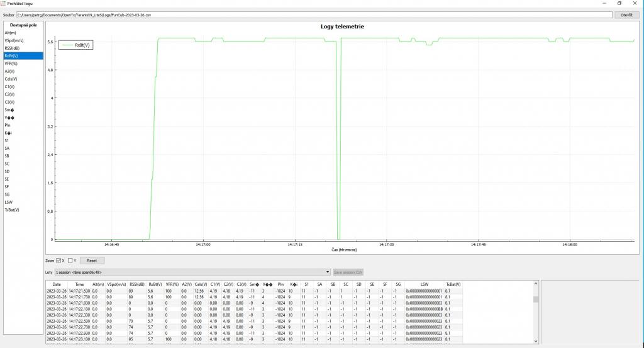This screenshot has height=348, width=644.
Task: Select the Cels(V) field entry
Action: [x=11, y=79]
